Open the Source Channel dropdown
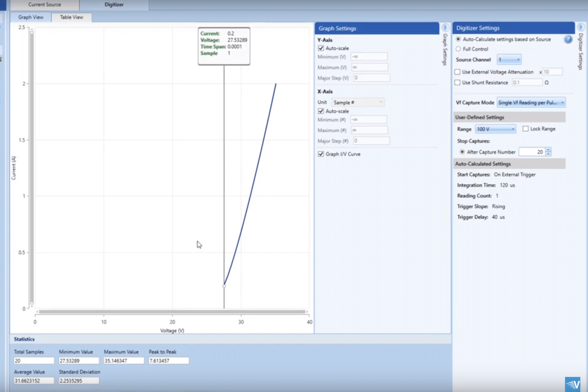This screenshot has width=588, height=392. (509, 59)
